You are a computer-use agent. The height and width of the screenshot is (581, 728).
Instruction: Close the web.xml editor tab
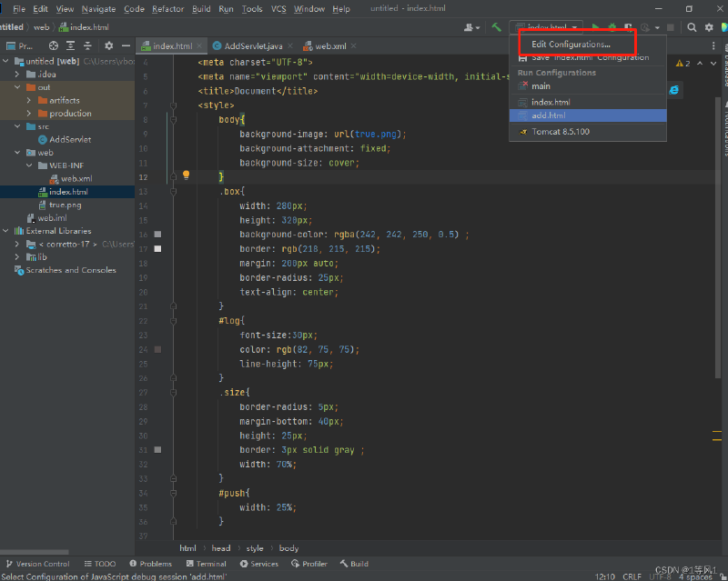coord(354,45)
